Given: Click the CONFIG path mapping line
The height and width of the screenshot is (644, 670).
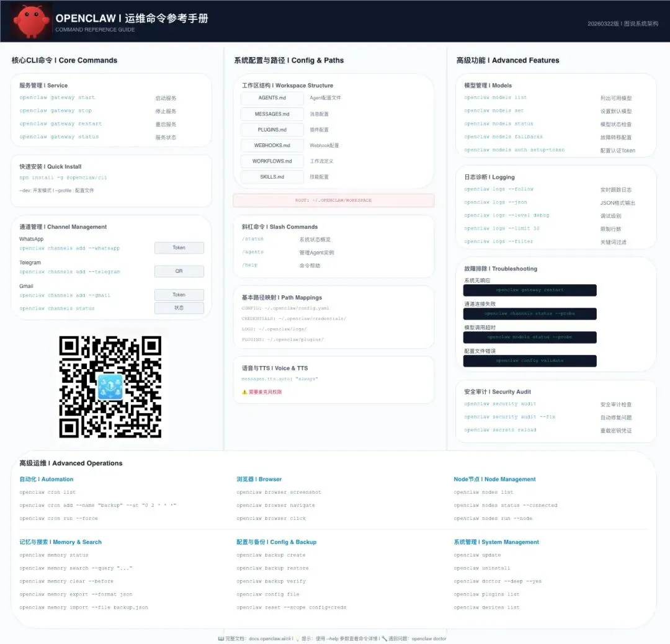Looking at the screenshot, I should (x=285, y=308).
